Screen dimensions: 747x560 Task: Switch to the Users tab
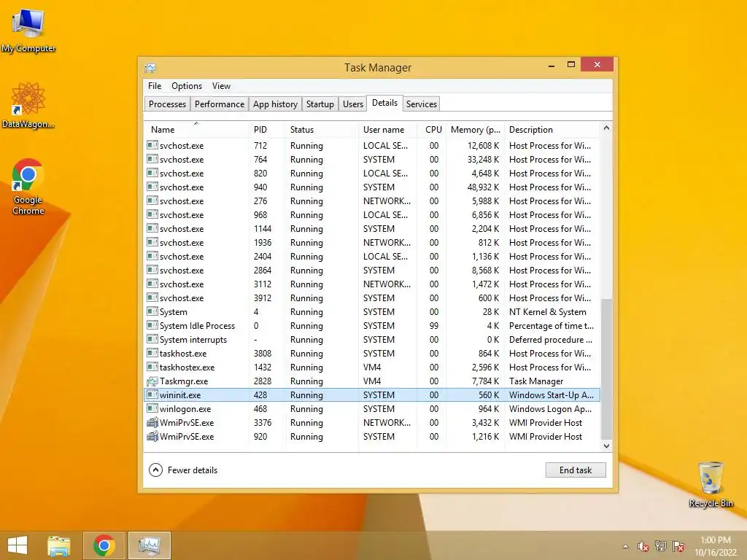click(353, 104)
